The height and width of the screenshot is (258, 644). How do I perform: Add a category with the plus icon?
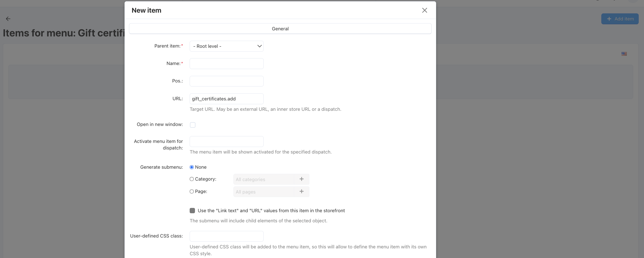click(x=302, y=179)
